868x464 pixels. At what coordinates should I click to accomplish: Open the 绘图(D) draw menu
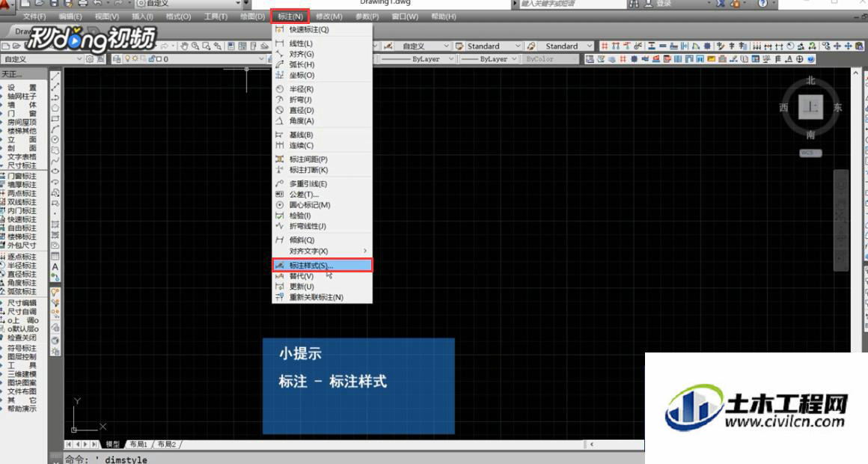click(252, 16)
